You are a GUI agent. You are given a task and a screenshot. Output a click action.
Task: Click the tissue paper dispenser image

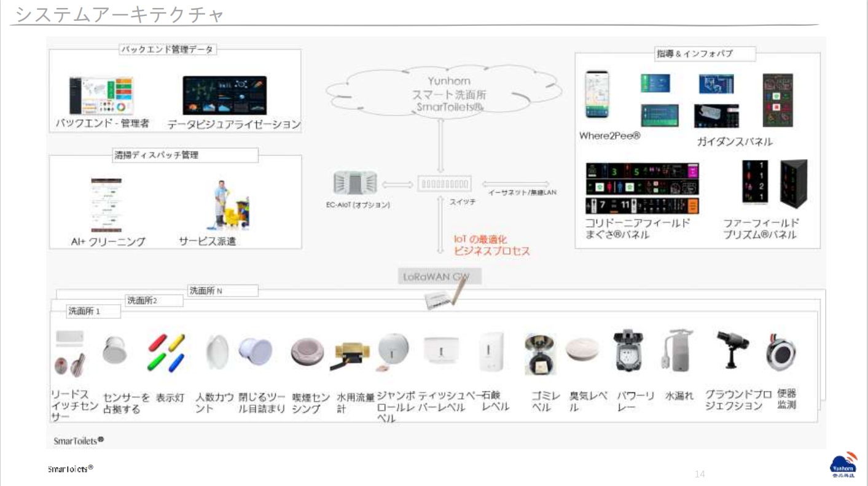point(441,351)
